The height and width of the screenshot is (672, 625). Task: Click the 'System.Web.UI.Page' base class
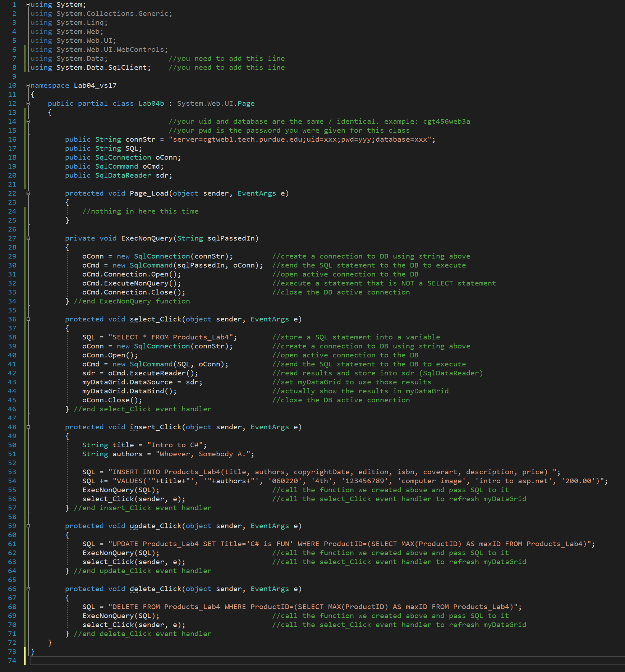coord(216,104)
